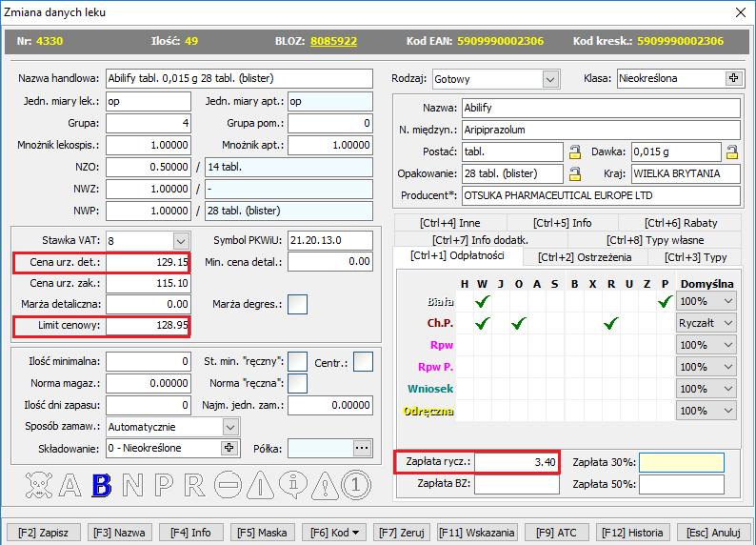Click the Limit cenowy input field
The width and height of the screenshot is (756, 545).
(148, 326)
